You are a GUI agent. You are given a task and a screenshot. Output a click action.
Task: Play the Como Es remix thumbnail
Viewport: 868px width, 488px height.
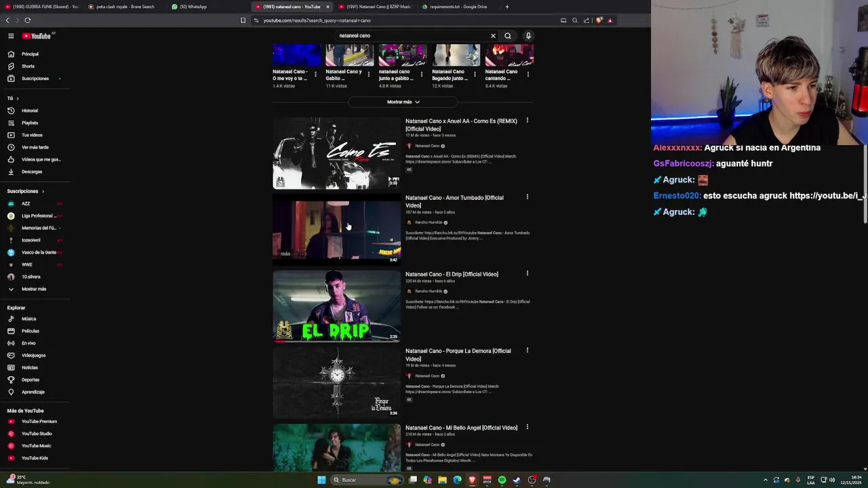337,153
